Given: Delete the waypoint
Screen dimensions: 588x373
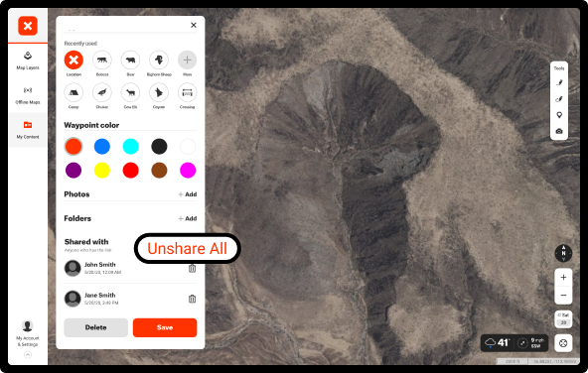Looking at the screenshot, I should coord(96,327).
